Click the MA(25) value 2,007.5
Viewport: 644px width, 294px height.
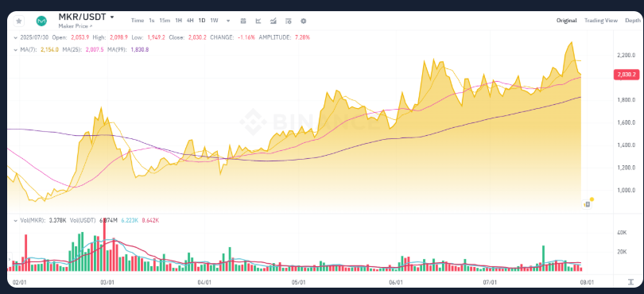point(95,50)
